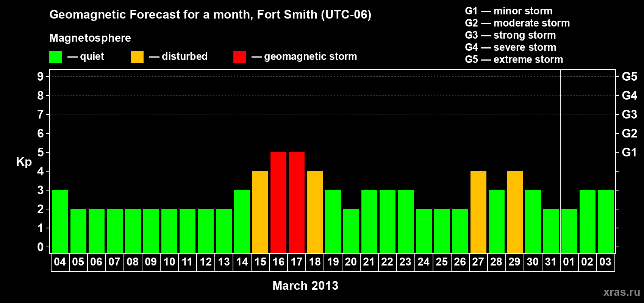644x303 pixels.
Task: Click the 'disturbed' legend label
Action: [x=184, y=56]
